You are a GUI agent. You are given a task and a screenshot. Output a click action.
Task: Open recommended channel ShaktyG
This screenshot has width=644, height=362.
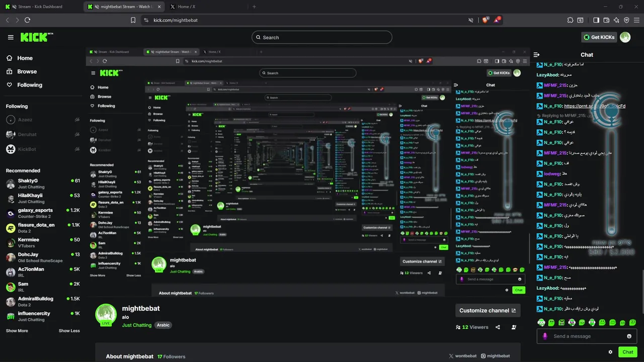[43, 184]
